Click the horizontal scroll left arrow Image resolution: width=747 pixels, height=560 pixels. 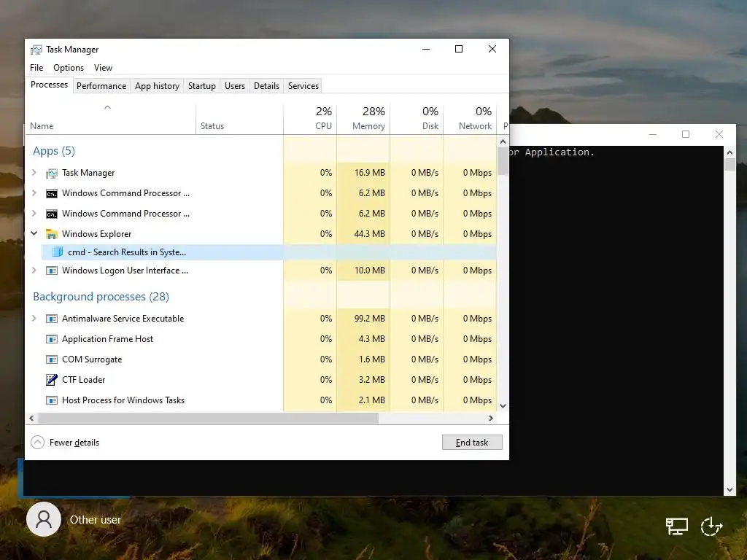31,418
